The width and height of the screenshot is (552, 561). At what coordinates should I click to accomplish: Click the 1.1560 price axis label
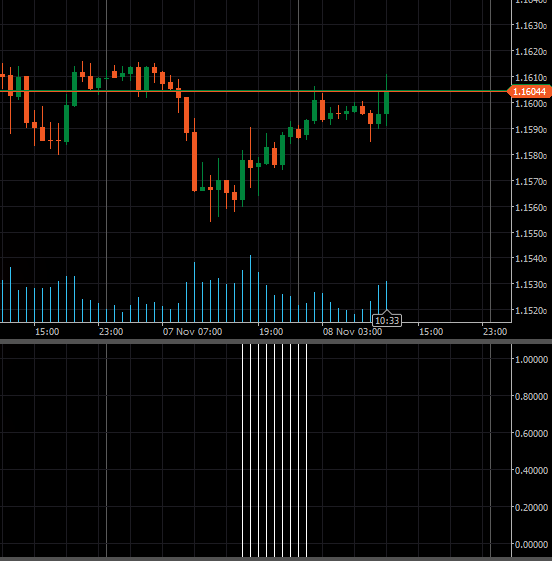click(x=531, y=208)
